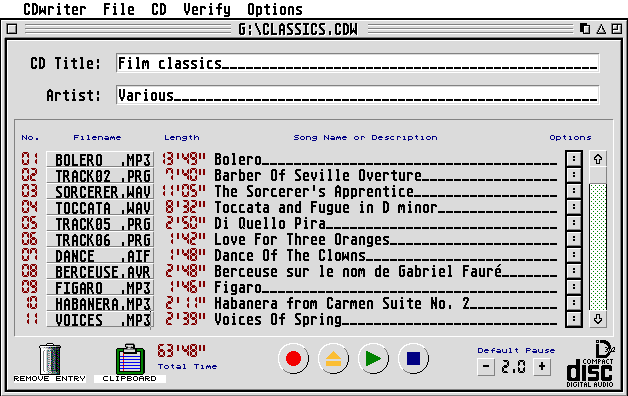Click the window backdrop gadget in title bar

click(x=585, y=29)
